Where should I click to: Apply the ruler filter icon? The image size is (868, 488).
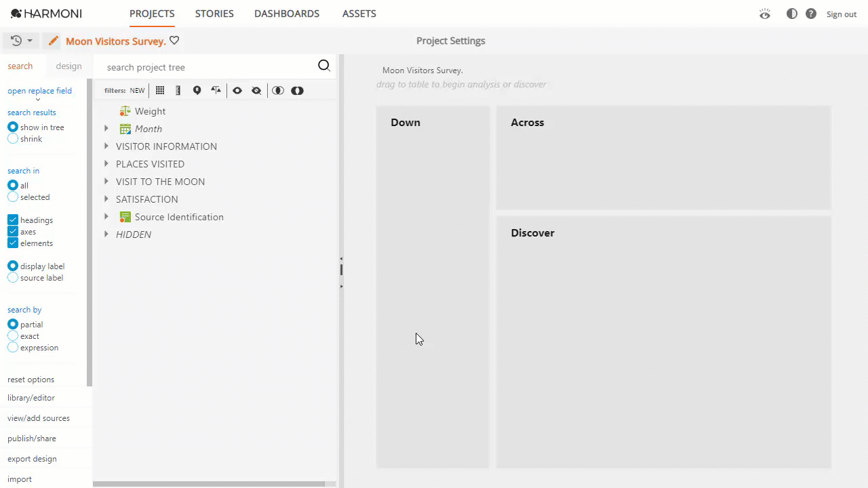point(178,90)
